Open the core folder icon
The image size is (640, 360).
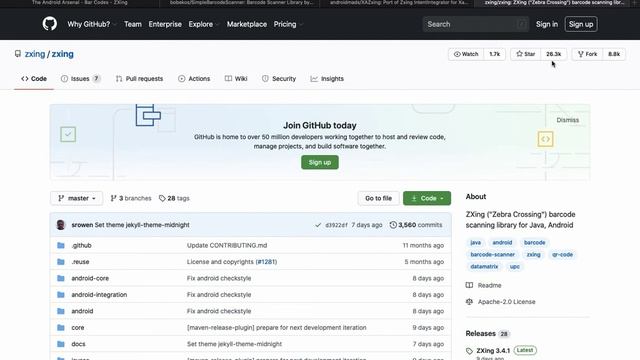click(61, 327)
